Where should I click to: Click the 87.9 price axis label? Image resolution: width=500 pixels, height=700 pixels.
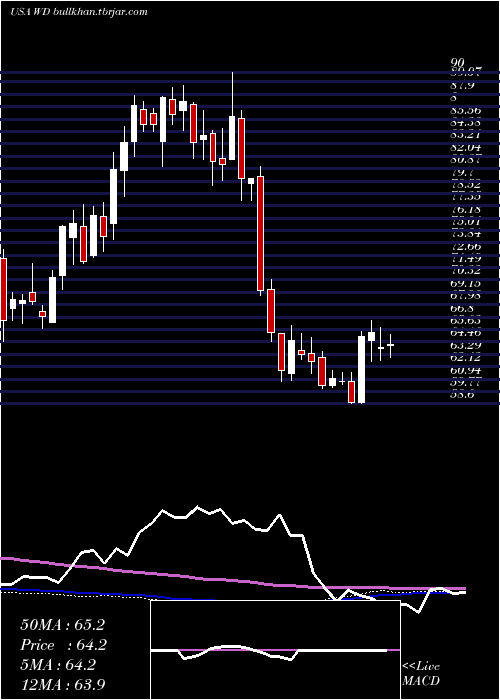click(462, 84)
